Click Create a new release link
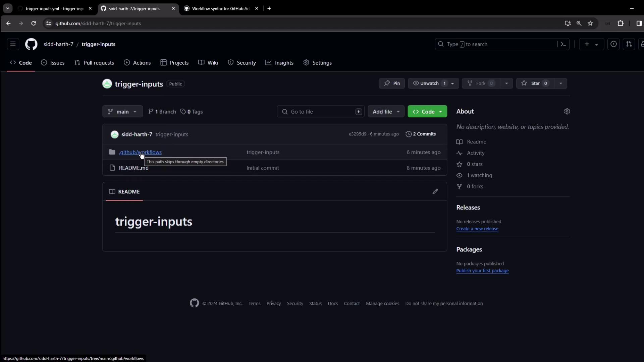The height and width of the screenshot is (362, 644). click(477, 229)
